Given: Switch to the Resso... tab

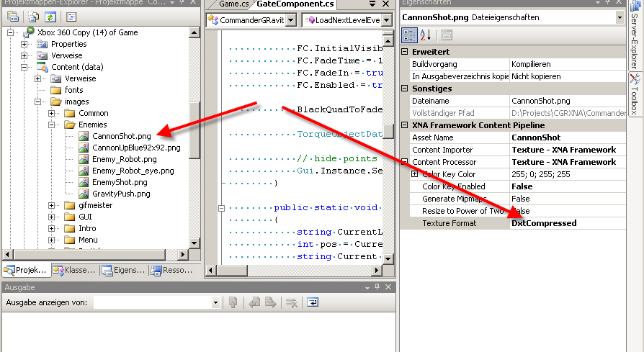Looking at the screenshot, I should (172, 270).
